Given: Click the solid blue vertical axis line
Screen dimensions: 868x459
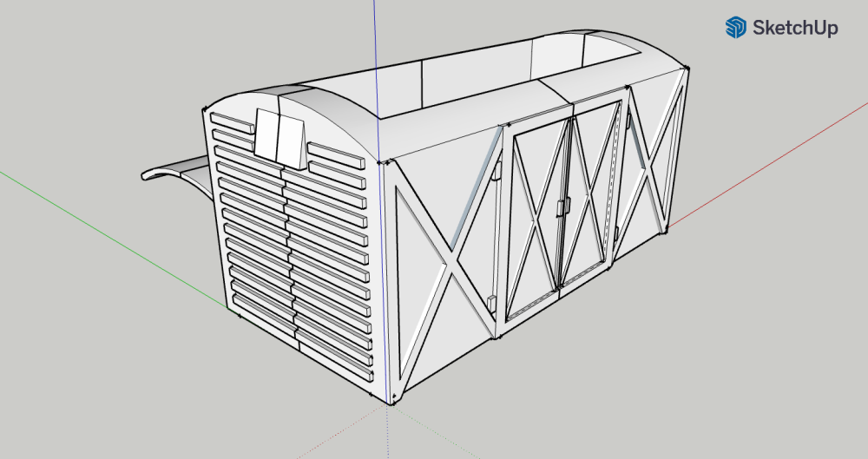Looking at the screenshot, I should pyautogui.click(x=377, y=52).
